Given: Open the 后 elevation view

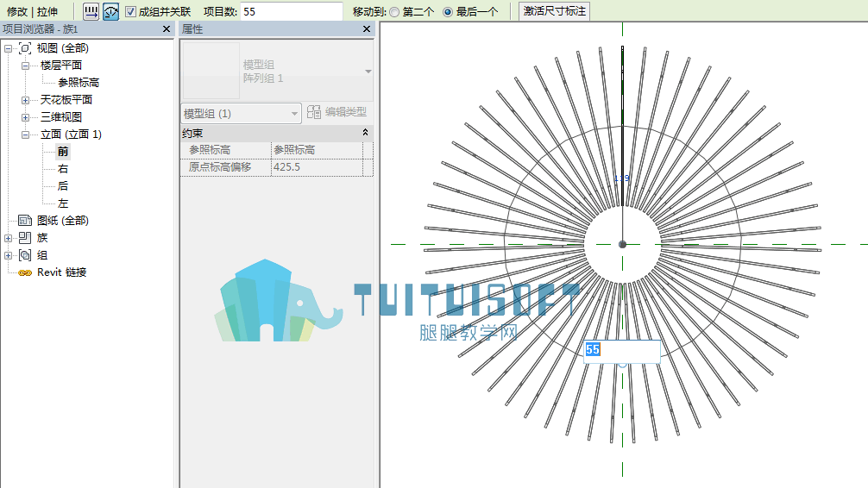Looking at the screenshot, I should pos(62,186).
